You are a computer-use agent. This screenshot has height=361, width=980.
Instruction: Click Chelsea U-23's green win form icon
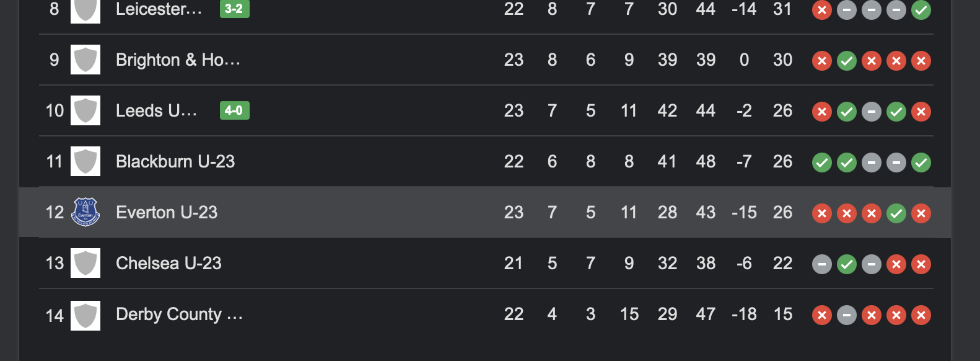point(847,264)
